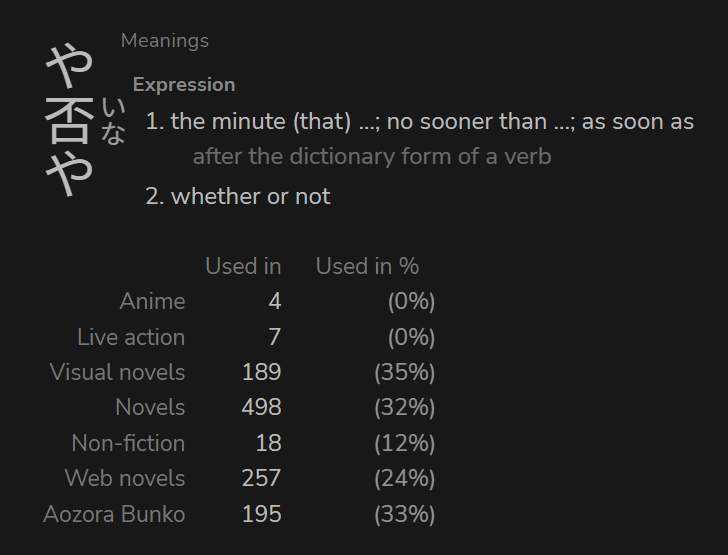Select definition one 'the minute (that)'
This screenshot has height=555, width=728.
pos(420,122)
